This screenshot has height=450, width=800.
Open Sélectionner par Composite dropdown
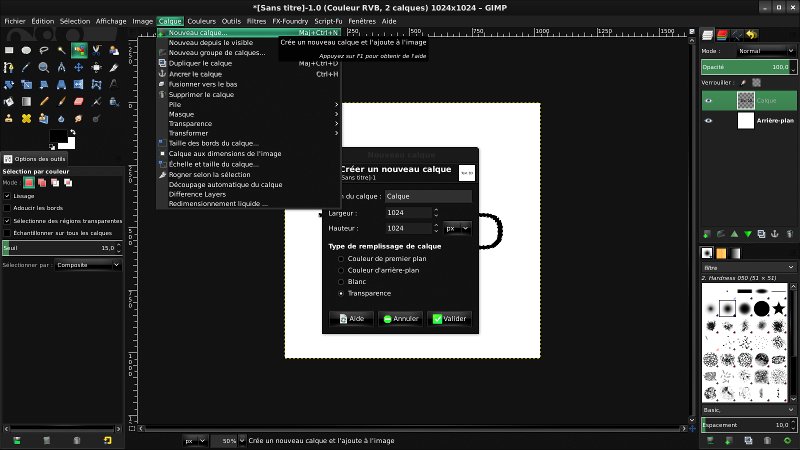pos(88,265)
